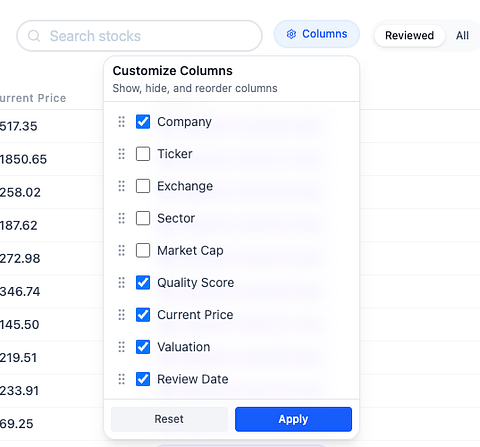Click the Valuation row drag handle
This screenshot has height=447, width=480.
(122, 347)
